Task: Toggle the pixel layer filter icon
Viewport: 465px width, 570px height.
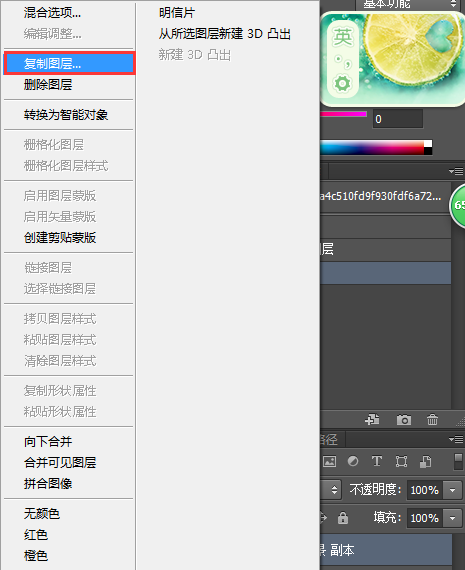Action: coord(329,461)
